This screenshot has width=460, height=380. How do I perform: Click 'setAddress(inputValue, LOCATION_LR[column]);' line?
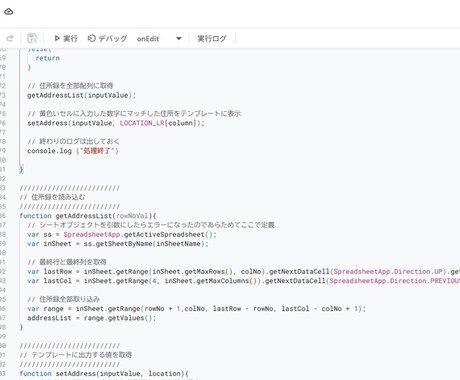tap(116, 123)
